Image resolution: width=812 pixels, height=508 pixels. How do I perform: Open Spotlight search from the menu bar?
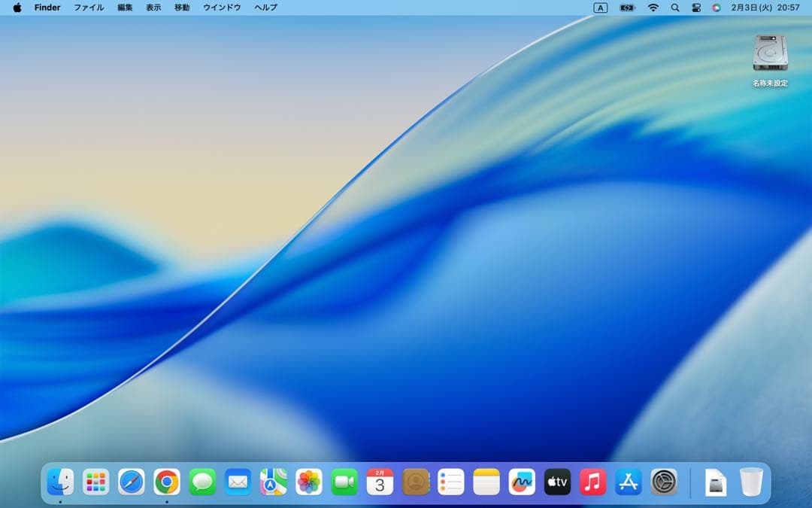675,8
